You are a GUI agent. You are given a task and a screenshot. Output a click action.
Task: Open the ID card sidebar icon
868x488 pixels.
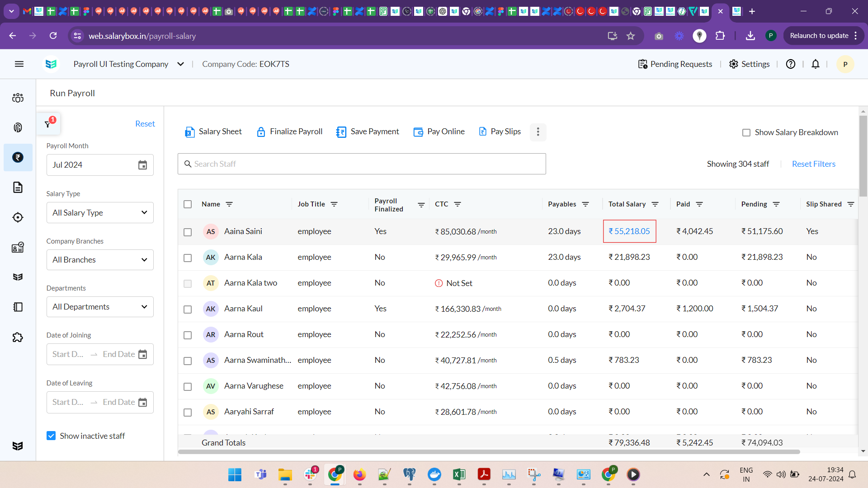18,247
